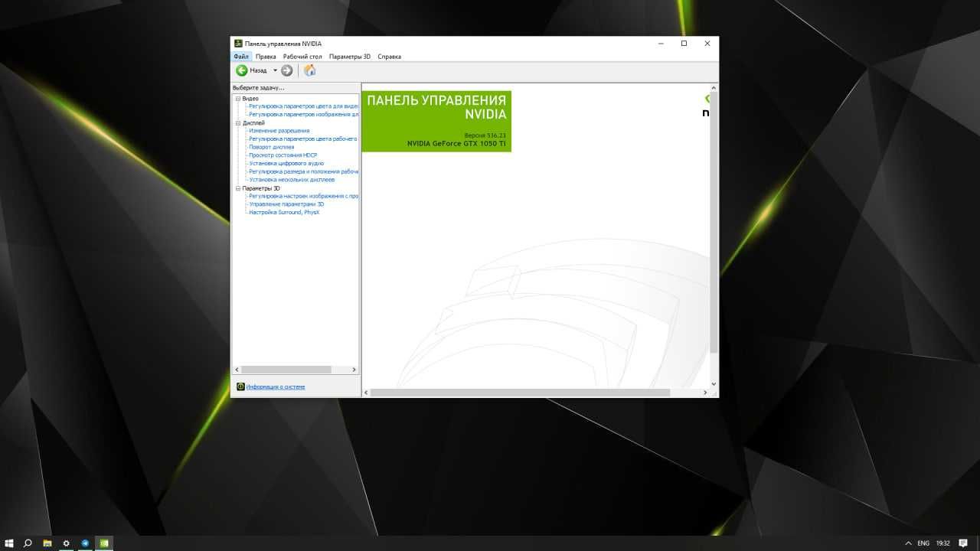980x551 pixels.
Task: Open the Правка menu
Action: pyautogui.click(x=266, y=57)
